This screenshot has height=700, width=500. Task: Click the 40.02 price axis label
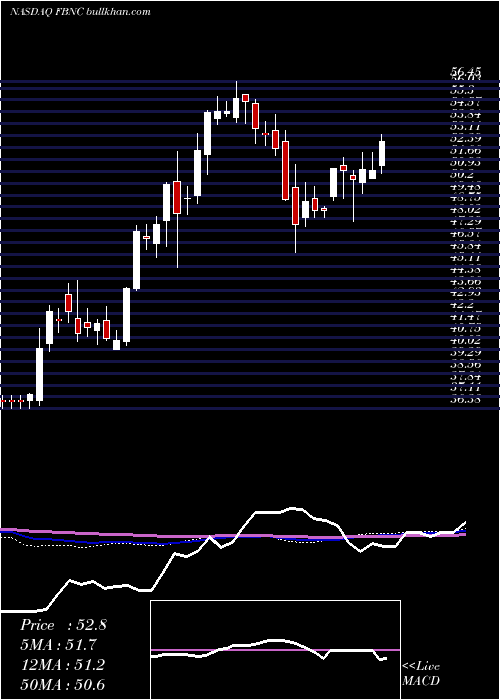464,341
